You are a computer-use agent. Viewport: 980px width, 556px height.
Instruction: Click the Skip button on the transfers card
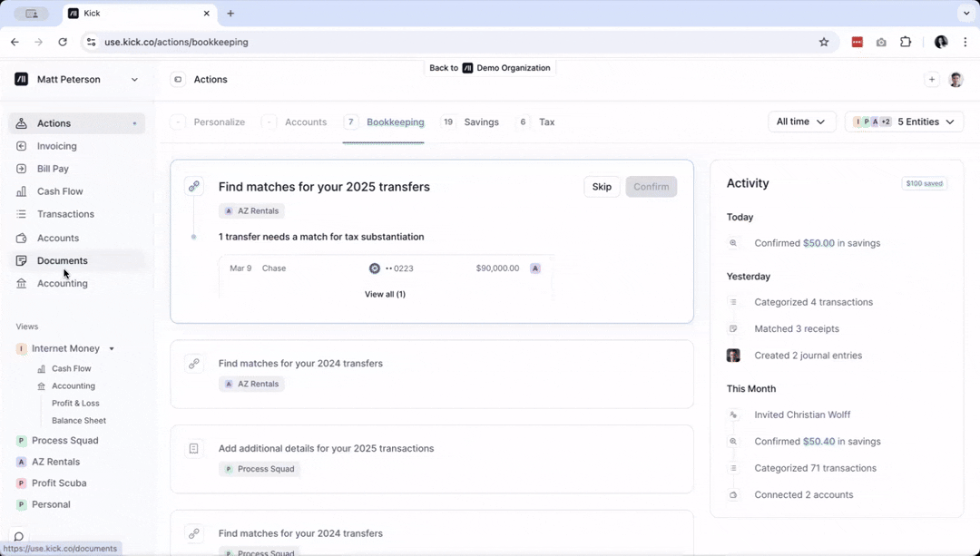(602, 186)
